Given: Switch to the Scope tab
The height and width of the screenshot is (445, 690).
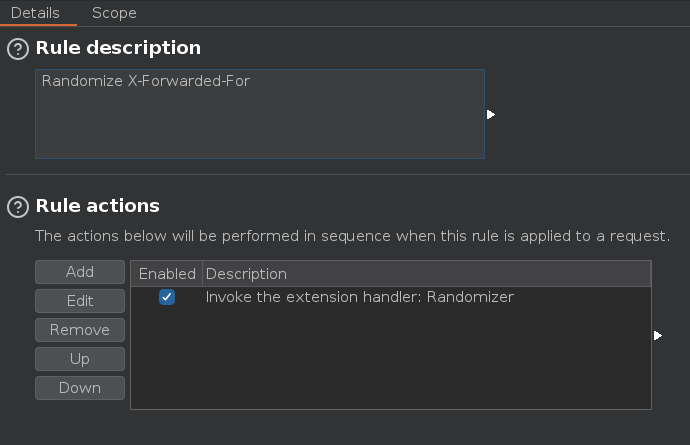Looking at the screenshot, I should tap(114, 13).
